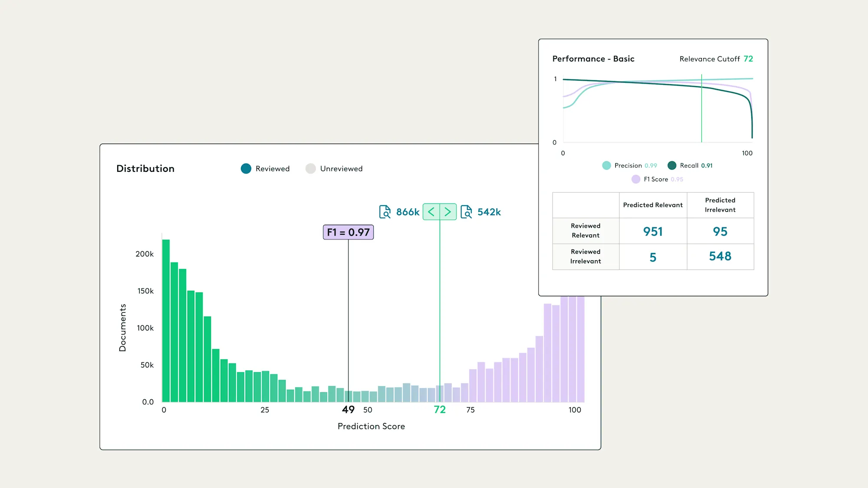Viewport: 868px width, 488px height.
Task: Click the tallest green bar at score 0
Action: (x=166, y=321)
